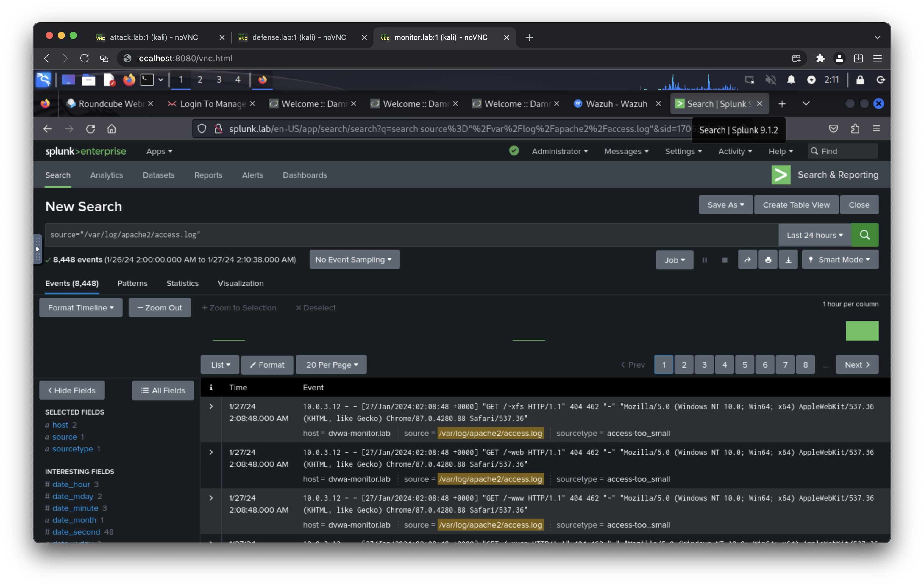Toggle the sidebar collapse handle arrow
Image resolution: width=924 pixels, height=587 pixels.
coord(38,249)
